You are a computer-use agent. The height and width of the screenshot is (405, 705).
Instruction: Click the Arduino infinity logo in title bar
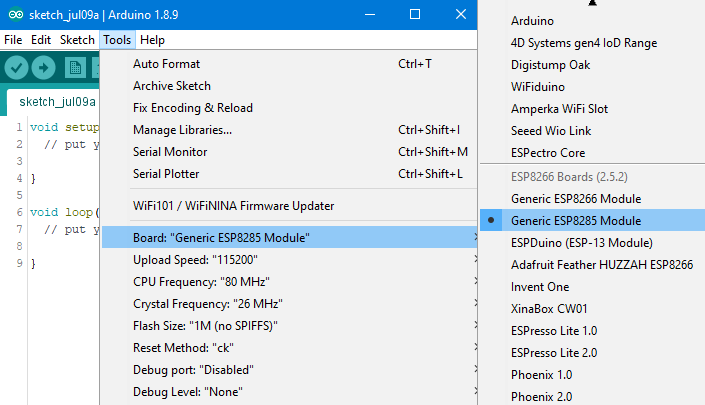16,15
